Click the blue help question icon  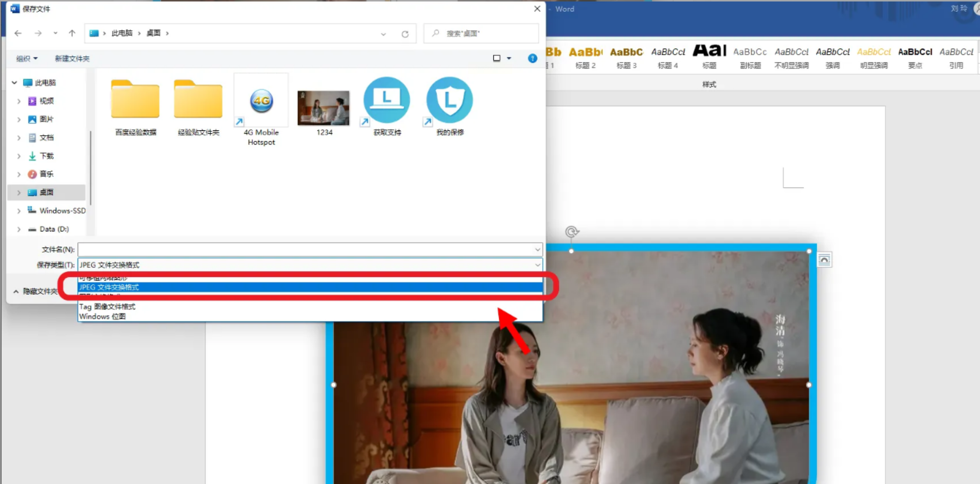point(532,58)
